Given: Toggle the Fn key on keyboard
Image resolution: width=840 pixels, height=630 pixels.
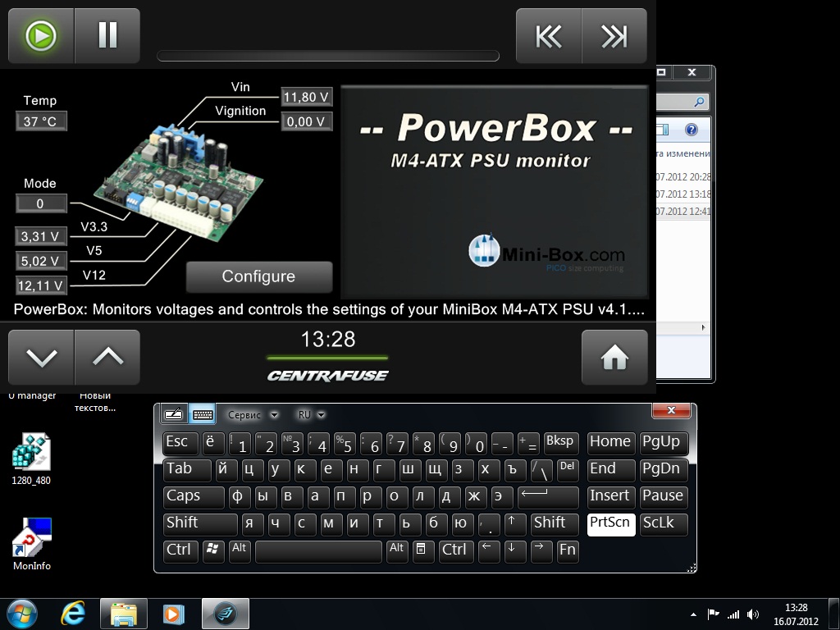Looking at the screenshot, I should pos(568,550).
